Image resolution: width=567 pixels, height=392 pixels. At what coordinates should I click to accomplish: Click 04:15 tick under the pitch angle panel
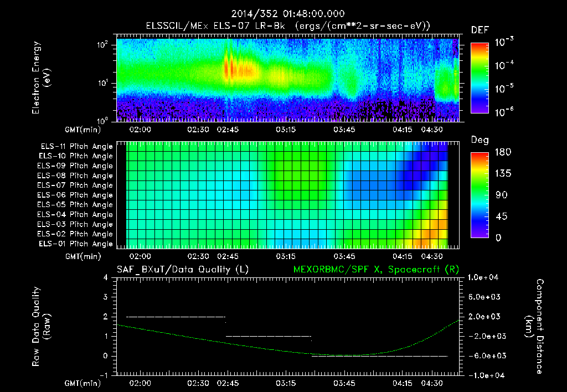point(403,256)
